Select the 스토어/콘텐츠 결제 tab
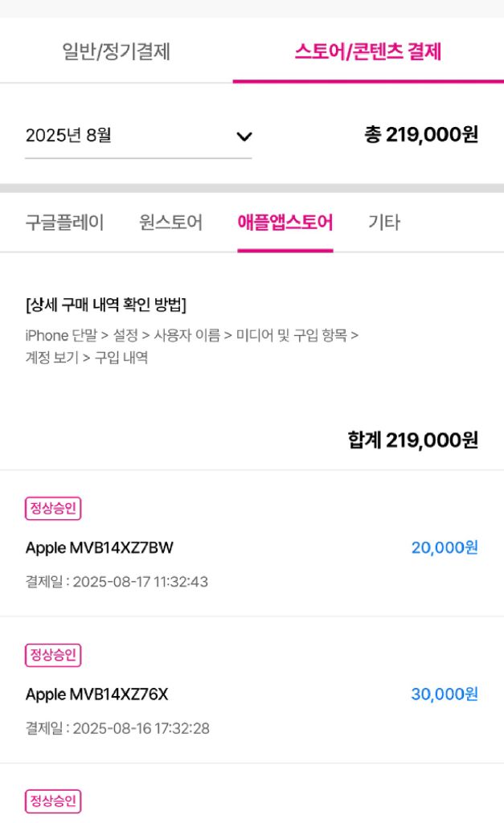Image resolution: width=504 pixels, height=823 pixels. pos(367,51)
